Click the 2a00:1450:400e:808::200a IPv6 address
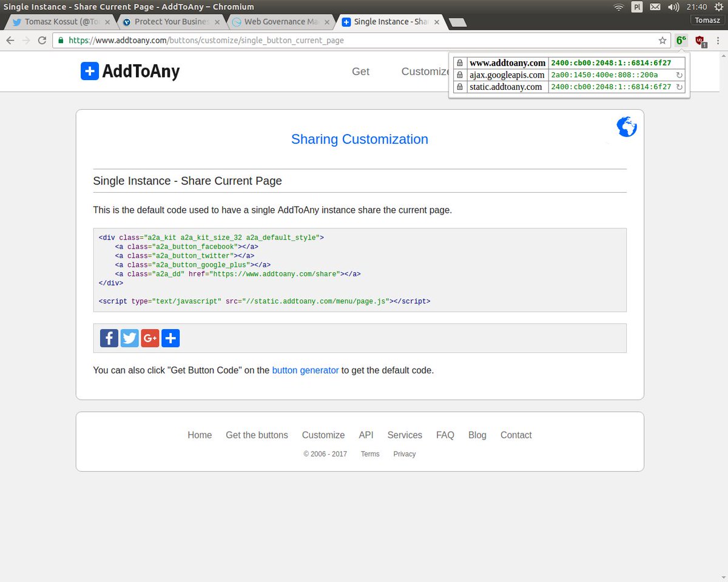 tap(604, 75)
